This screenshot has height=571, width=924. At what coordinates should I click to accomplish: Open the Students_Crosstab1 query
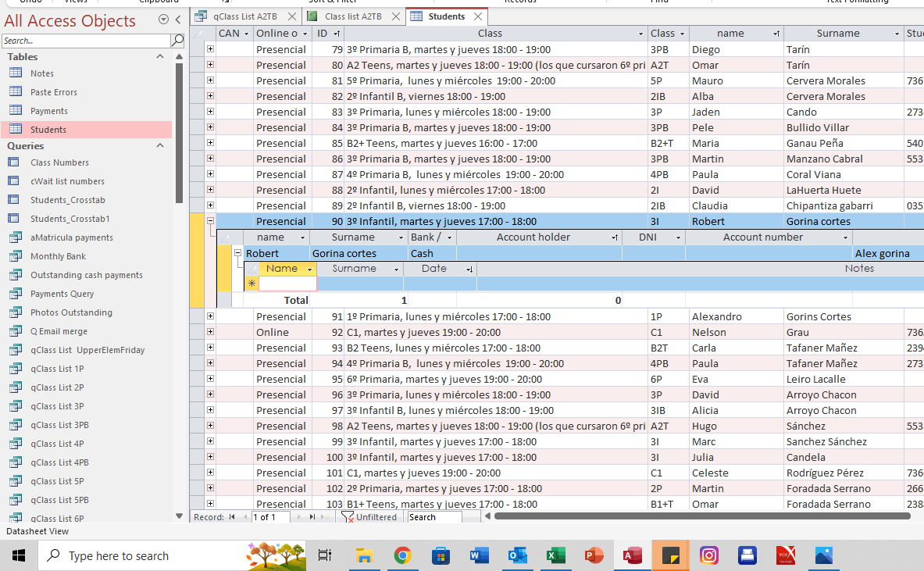70,219
